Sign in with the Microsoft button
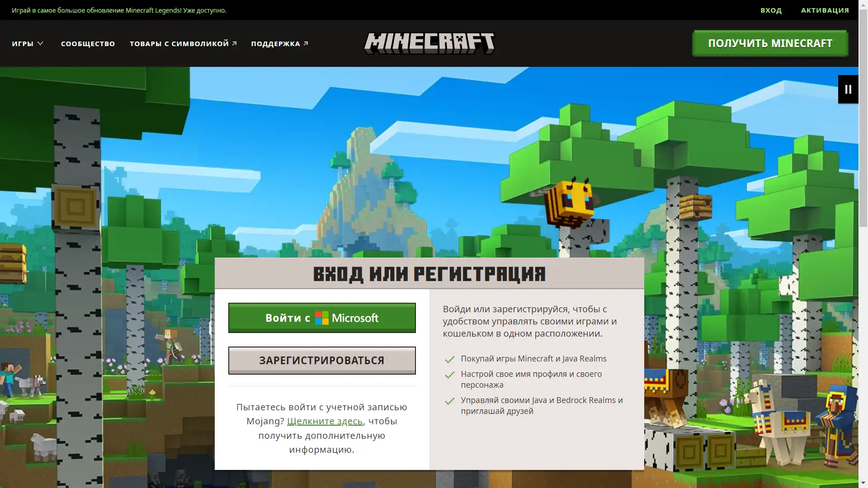The image size is (868, 488). [x=322, y=318]
